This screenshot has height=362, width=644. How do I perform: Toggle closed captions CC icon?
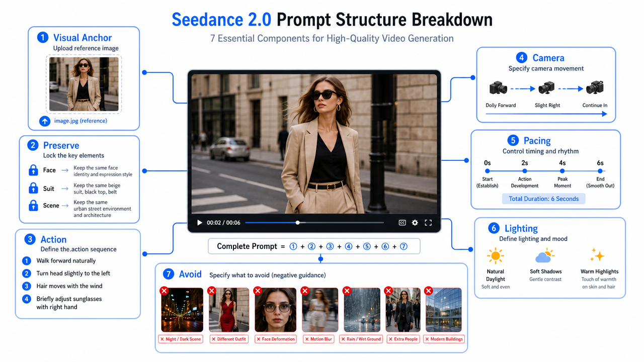point(402,223)
